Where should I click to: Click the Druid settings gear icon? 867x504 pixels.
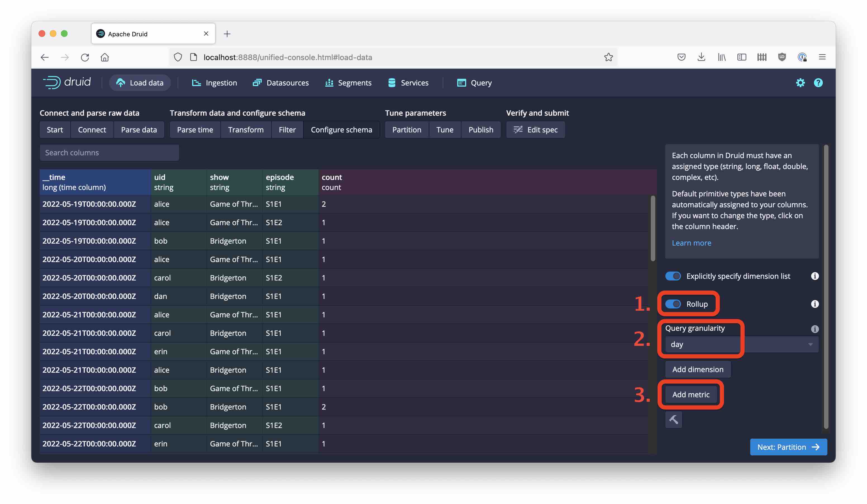coord(800,83)
